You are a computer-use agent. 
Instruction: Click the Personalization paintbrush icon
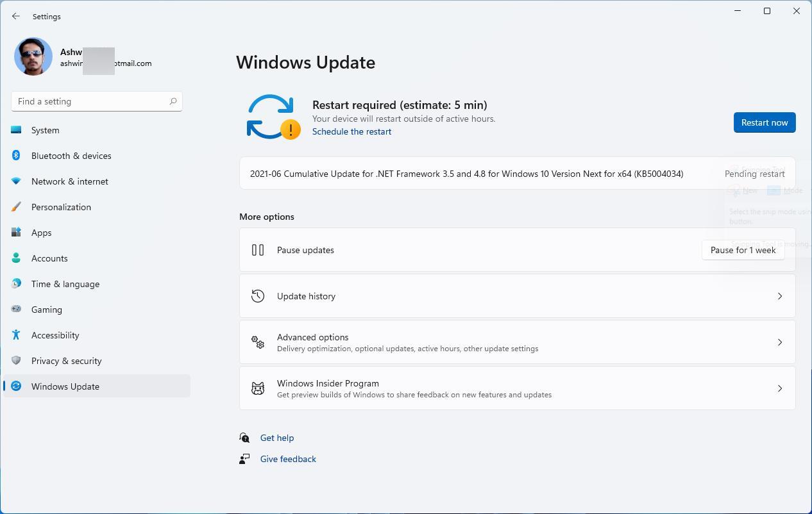pyautogui.click(x=17, y=207)
